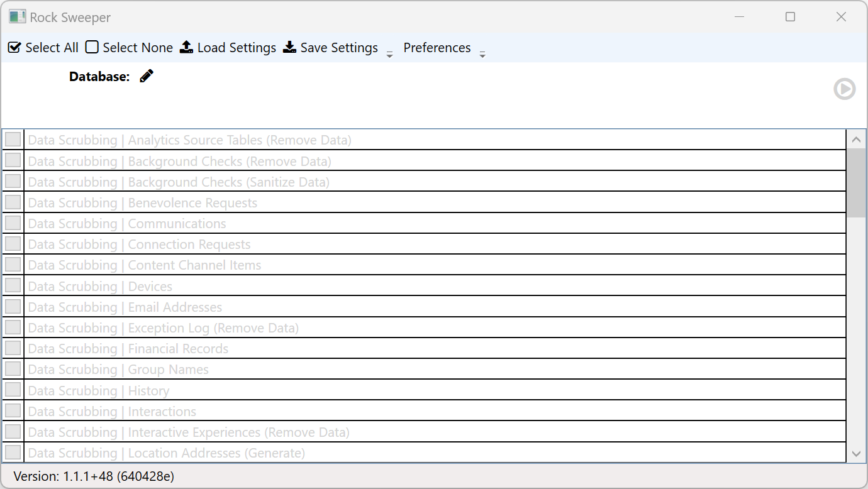868x489 pixels.
Task: Click the Select All checkmark icon
Action: click(14, 48)
